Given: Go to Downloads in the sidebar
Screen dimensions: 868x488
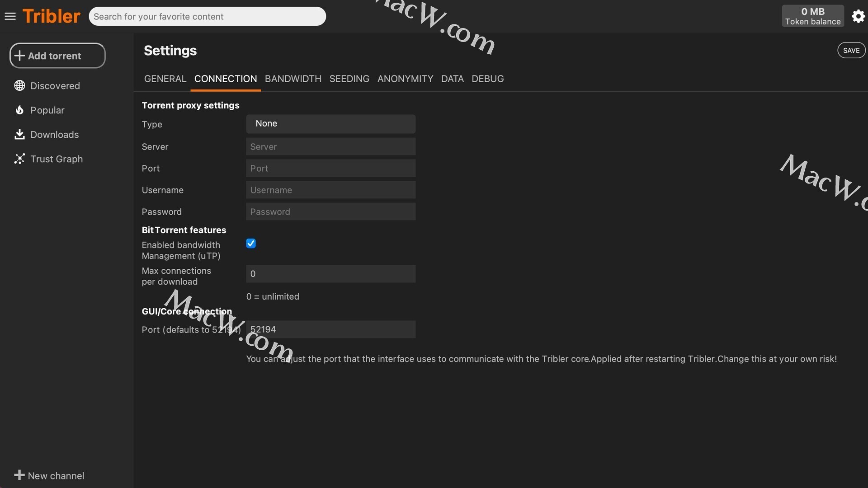Looking at the screenshot, I should (54, 134).
